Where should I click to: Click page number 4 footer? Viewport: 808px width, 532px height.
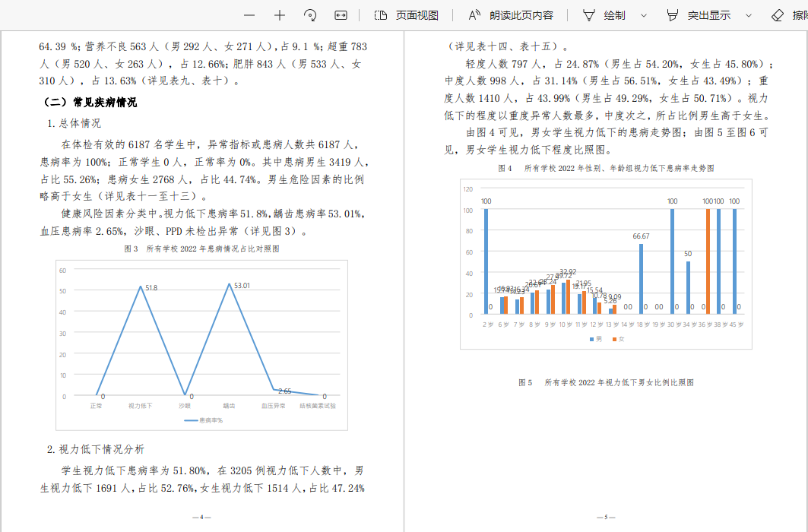[x=201, y=518]
